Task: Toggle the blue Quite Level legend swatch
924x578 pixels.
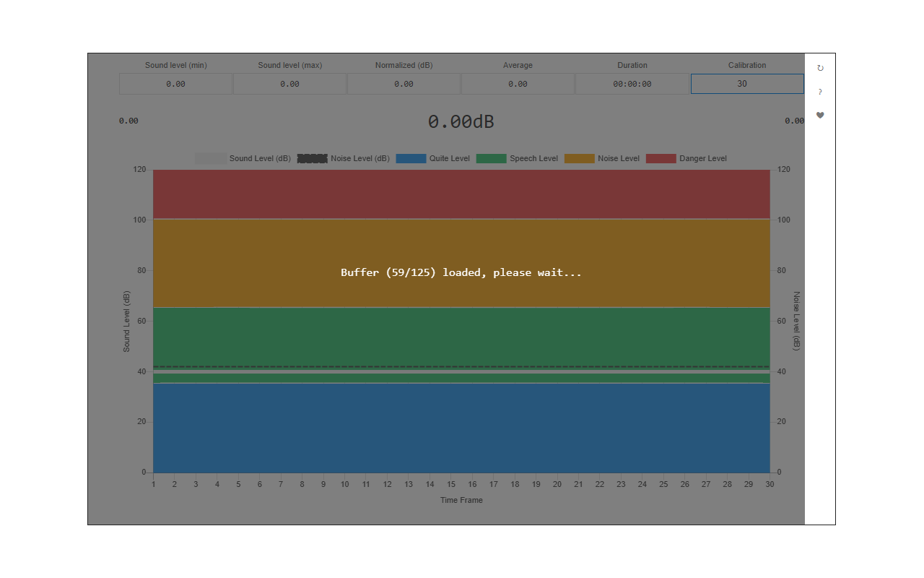Action: pyautogui.click(x=411, y=158)
